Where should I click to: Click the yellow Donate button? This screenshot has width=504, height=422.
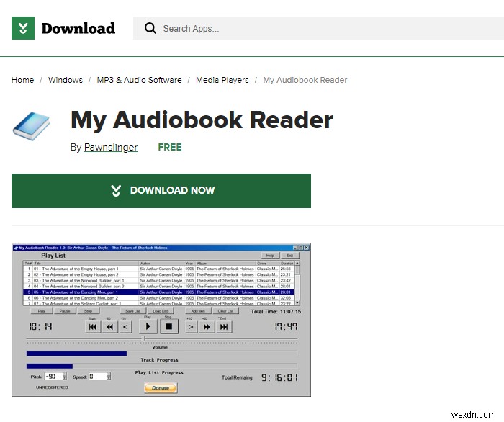click(x=161, y=388)
